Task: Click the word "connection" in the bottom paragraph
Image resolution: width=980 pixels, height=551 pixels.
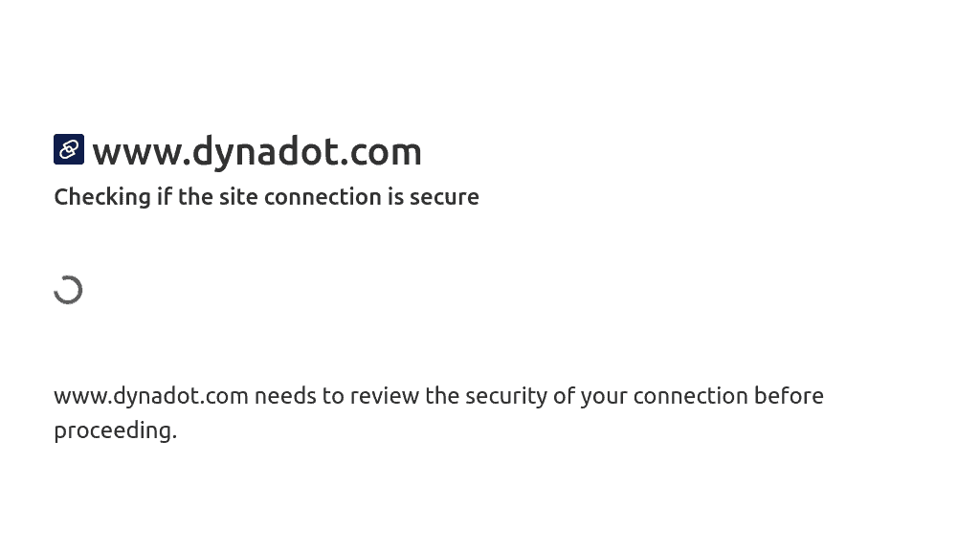Action: (690, 396)
